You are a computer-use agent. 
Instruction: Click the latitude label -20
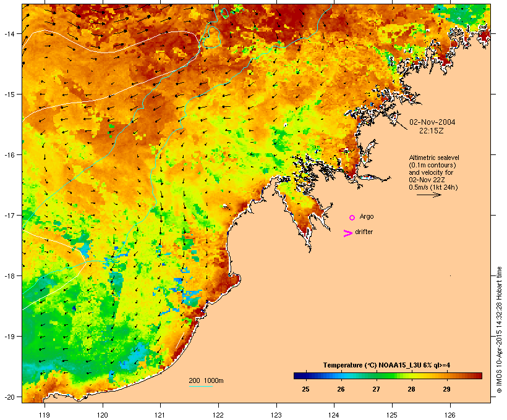point(9,397)
